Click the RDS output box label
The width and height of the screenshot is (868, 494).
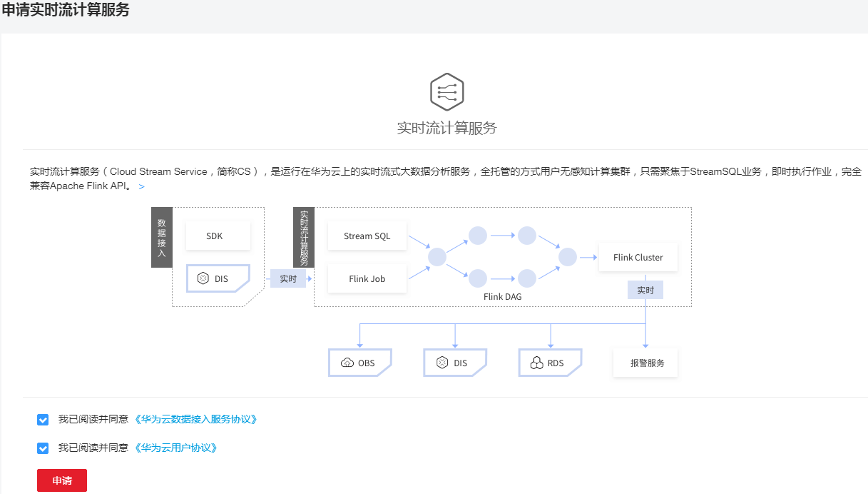pyautogui.click(x=556, y=363)
